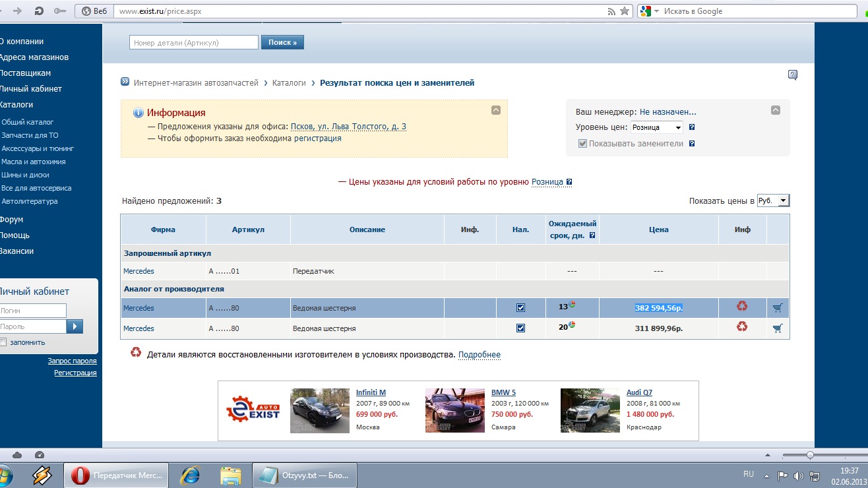Screen dimensions: 868x488
Task: Open Winamp from the taskbar
Action: click(x=42, y=475)
